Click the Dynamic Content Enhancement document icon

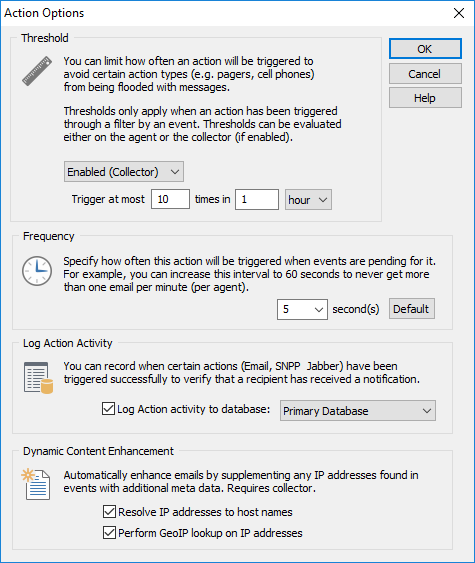point(36,484)
